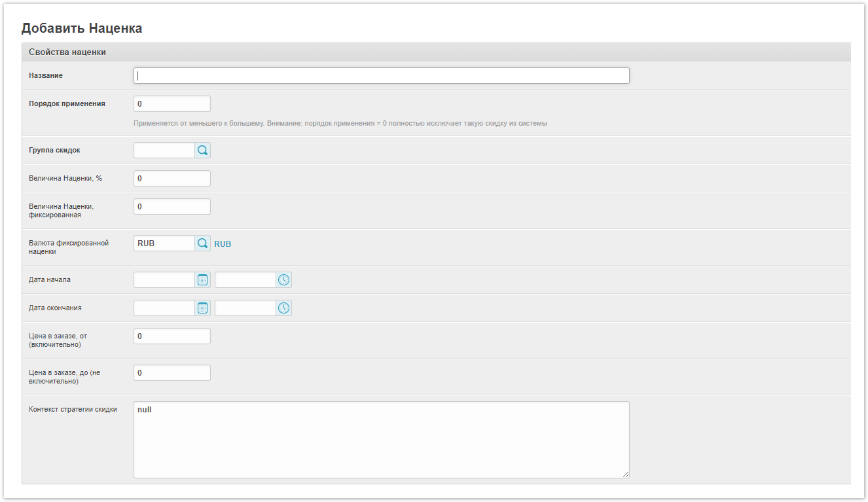Viewport: 868px width, 502px height.
Task: Click the Дата начала time input
Action: [245, 280]
